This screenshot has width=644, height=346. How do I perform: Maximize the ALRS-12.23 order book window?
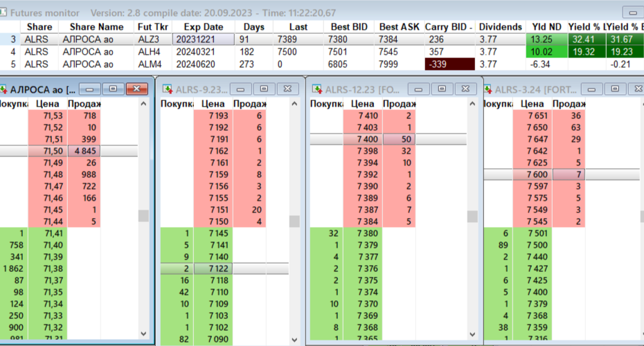(x=442, y=89)
